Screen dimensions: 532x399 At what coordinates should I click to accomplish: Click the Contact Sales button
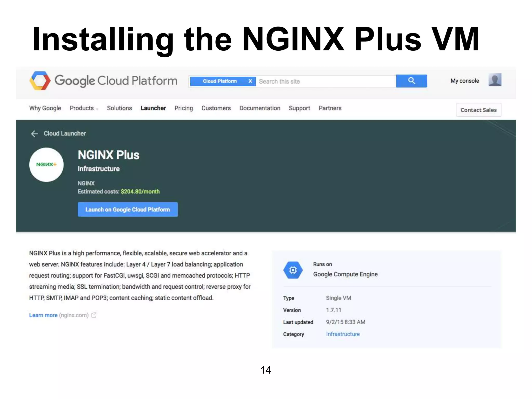click(x=478, y=110)
